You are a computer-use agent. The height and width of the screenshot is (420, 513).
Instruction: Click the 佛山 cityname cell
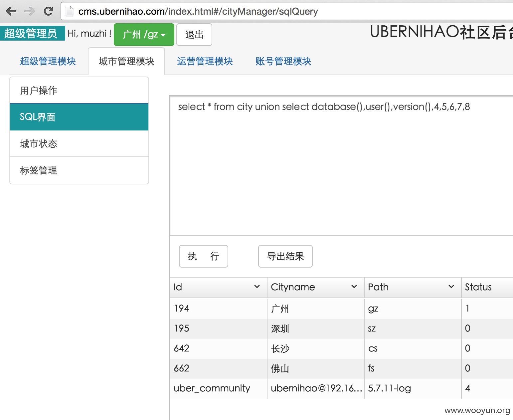point(316,368)
